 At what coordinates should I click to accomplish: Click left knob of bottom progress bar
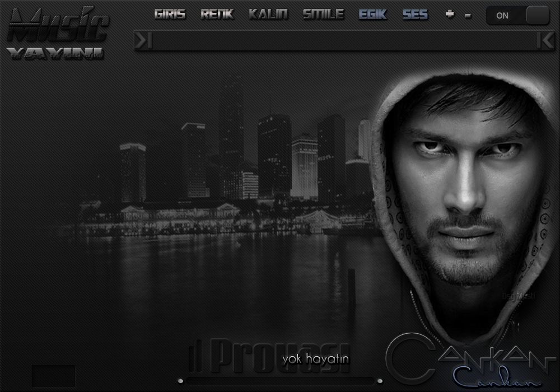coord(180,381)
